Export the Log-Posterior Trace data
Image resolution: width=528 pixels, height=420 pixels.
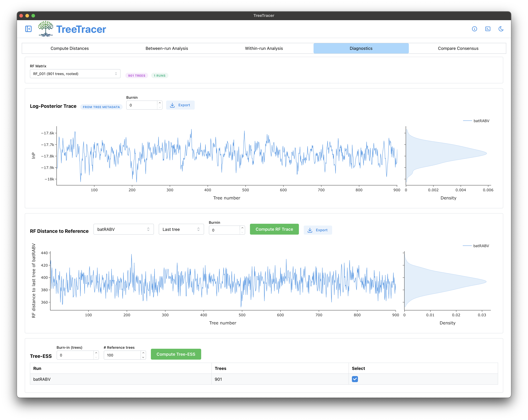pyautogui.click(x=180, y=105)
